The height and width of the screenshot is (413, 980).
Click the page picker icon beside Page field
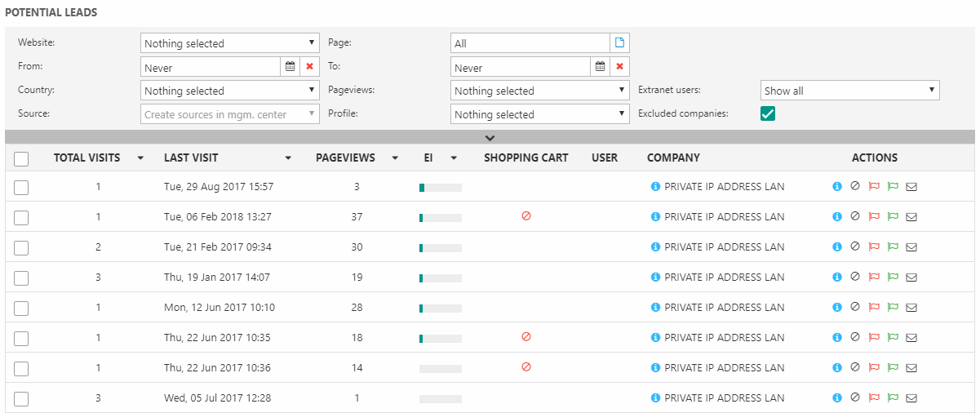click(x=619, y=43)
